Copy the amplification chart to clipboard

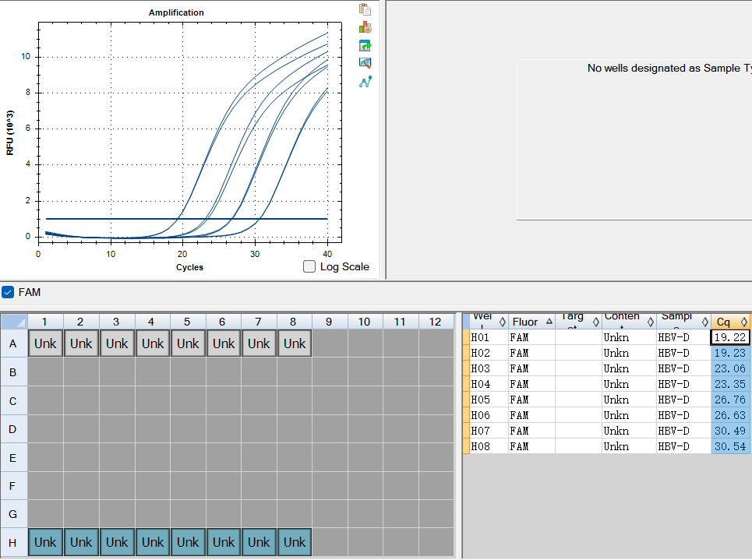(365, 9)
